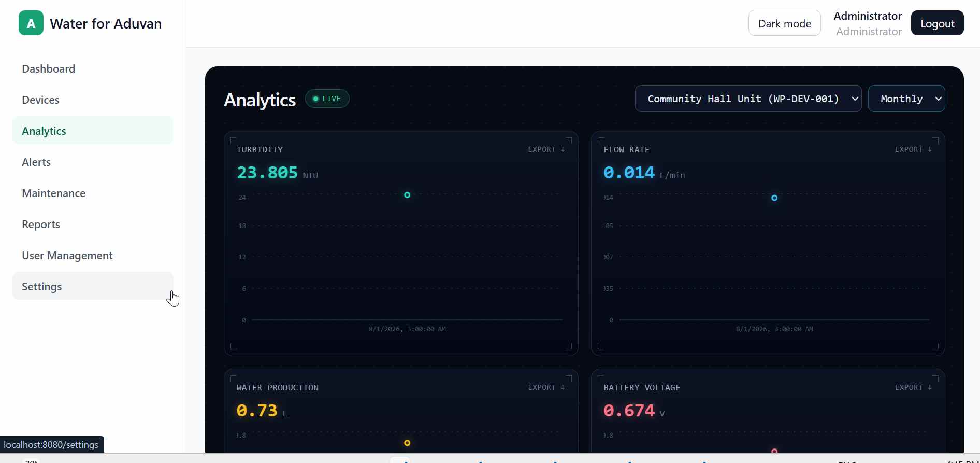
Task: Navigate to Maintenance
Action: pyautogui.click(x=93, y=193)
